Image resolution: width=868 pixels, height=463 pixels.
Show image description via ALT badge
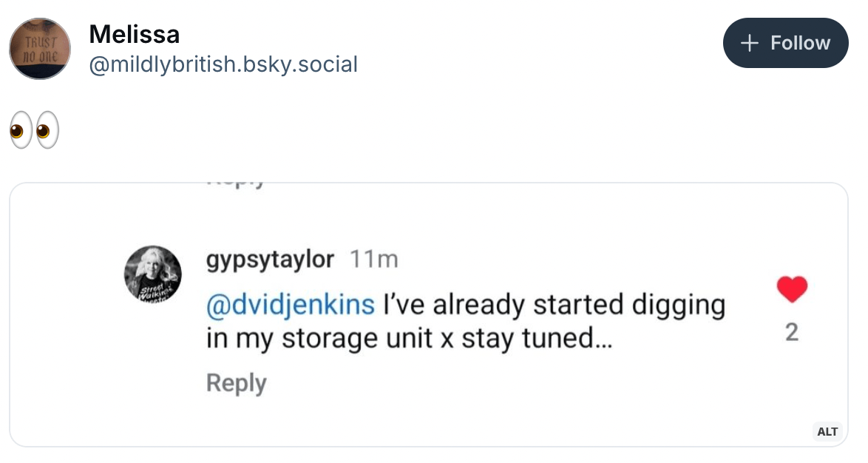[827, 431]
